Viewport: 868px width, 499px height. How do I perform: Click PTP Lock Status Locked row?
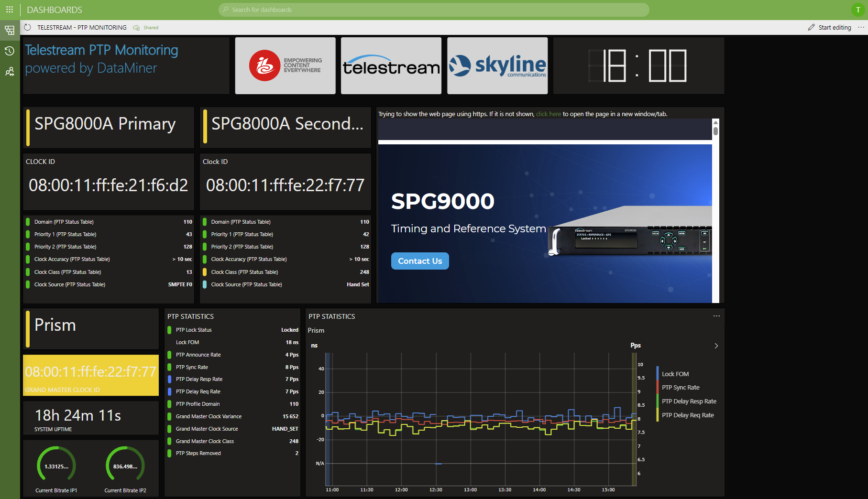[x=233, y=330]
